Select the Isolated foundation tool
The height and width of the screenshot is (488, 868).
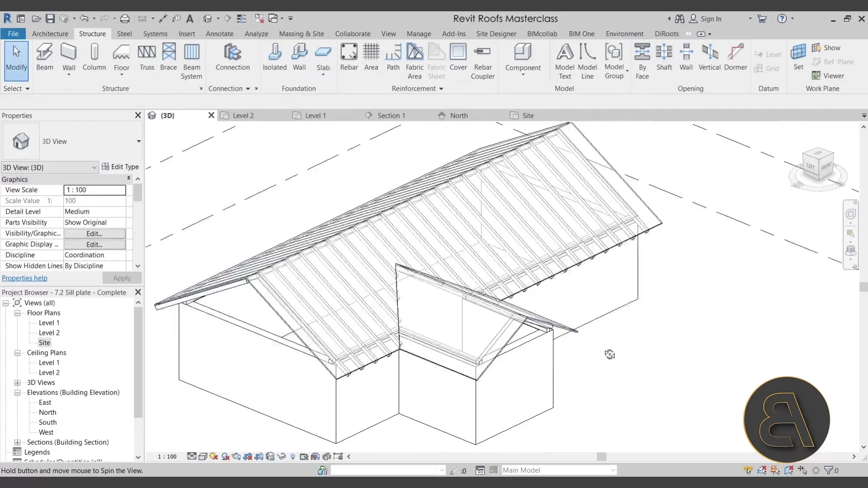click(x=274, y=57)
